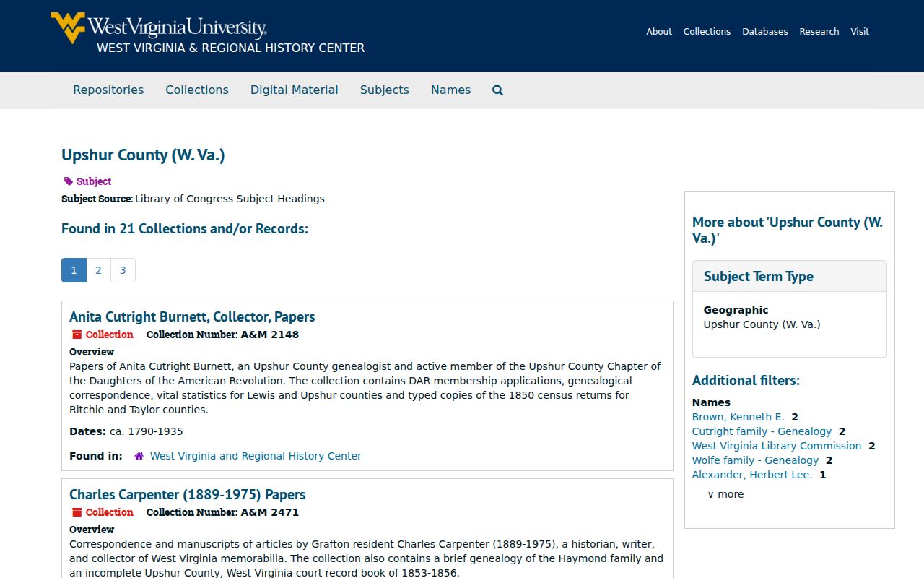
Task: Follow West Virginia and Regional History Center link
Action: [x=256, y=456]
